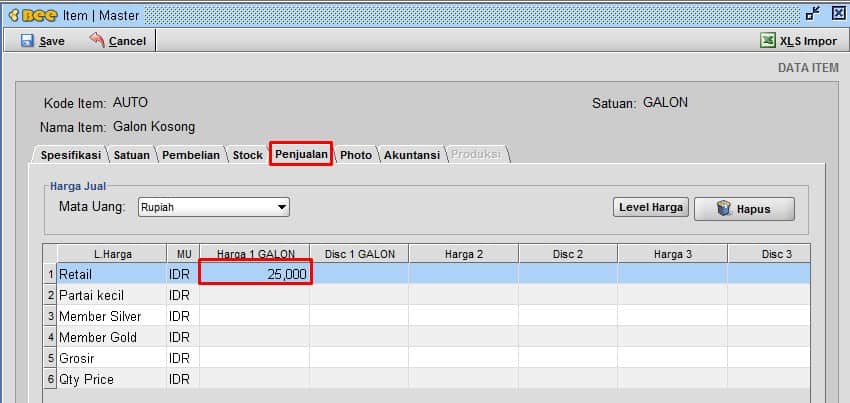The image size is (850, 403).
Task: Switch to the Spesifikasi tab
Action: (70, 155)
